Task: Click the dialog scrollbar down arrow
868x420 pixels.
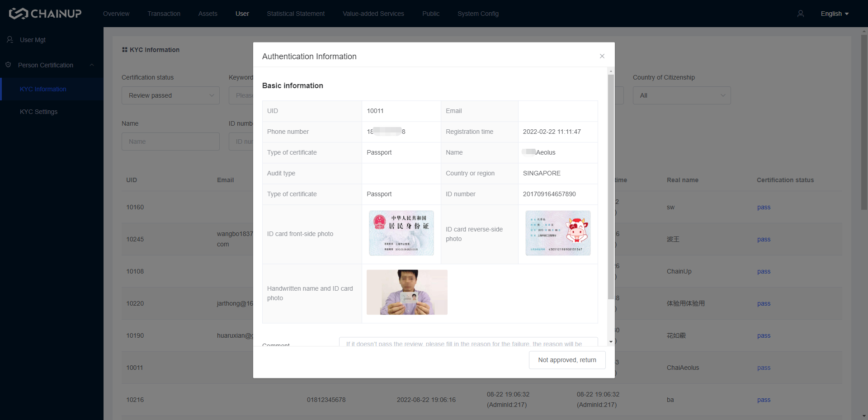Action: point(611,342)
